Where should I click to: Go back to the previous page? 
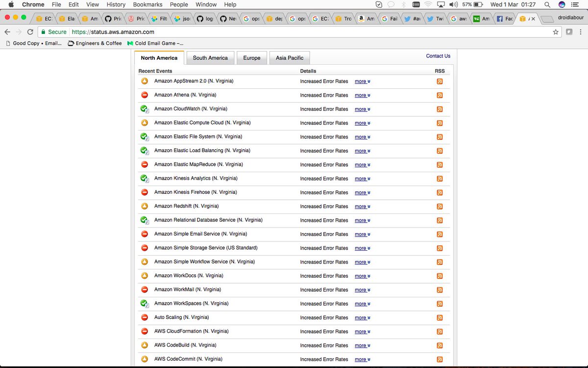(7, 32)
